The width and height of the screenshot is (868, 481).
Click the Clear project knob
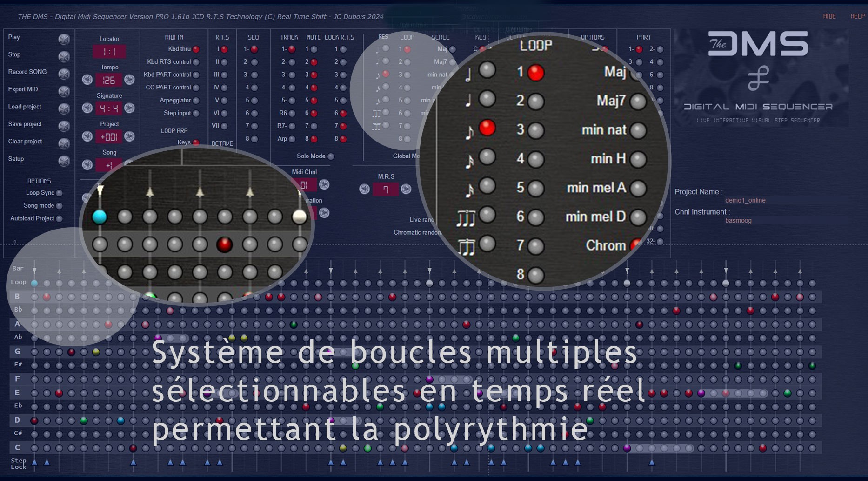click(x=64, y=143)
